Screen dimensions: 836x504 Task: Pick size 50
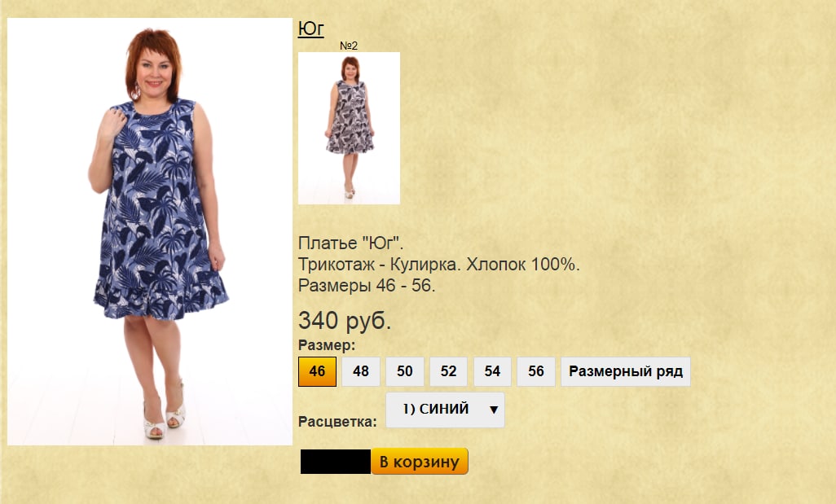pos(405,371)
